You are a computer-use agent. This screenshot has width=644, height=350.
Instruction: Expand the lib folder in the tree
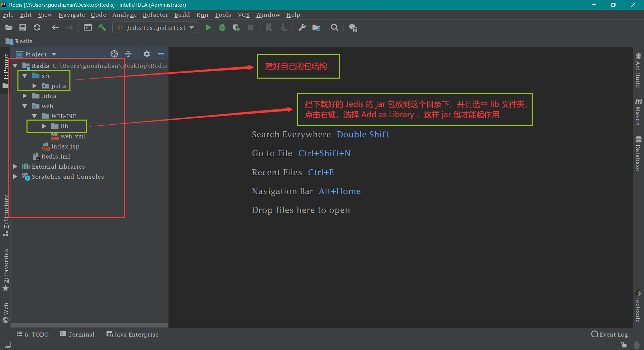click(x=44, y=126)
